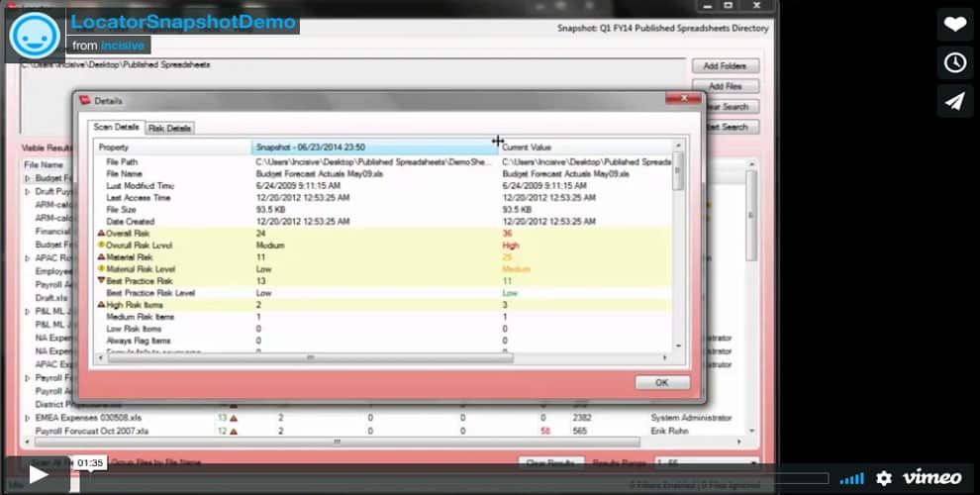Click warning triangle in EMEA Expenses row
Image resolution: width=980 pixels, height=495 pixels.
point(234,418)
